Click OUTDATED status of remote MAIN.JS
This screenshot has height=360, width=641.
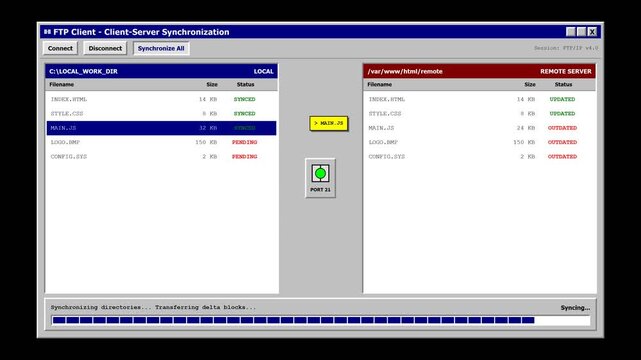(562, 128)
